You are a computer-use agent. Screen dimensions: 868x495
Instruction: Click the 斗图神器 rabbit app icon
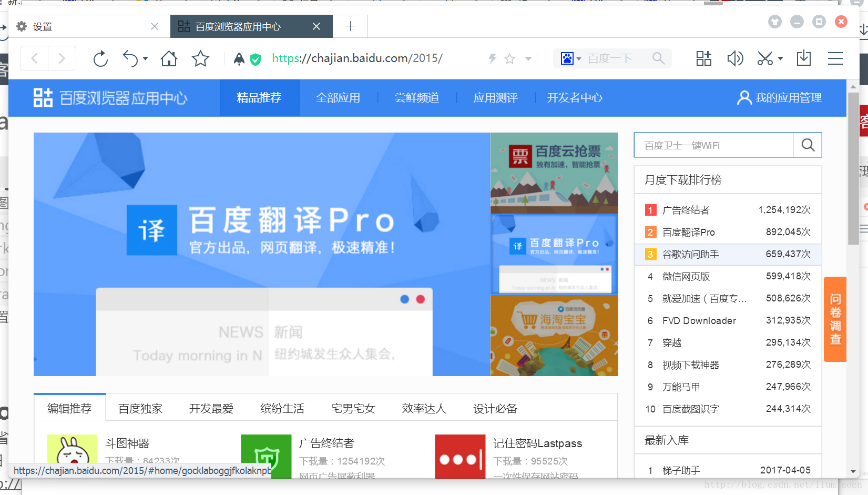(72, 456)
